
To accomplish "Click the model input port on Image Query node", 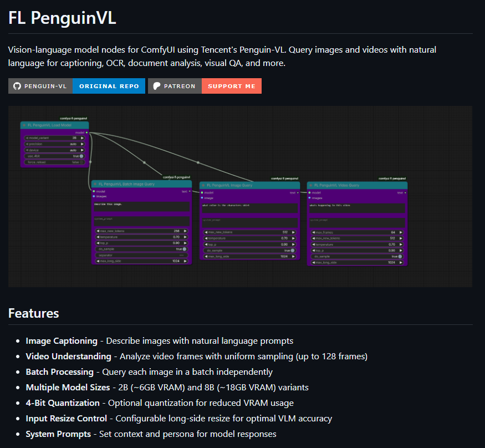I will [x=202, y=192].
